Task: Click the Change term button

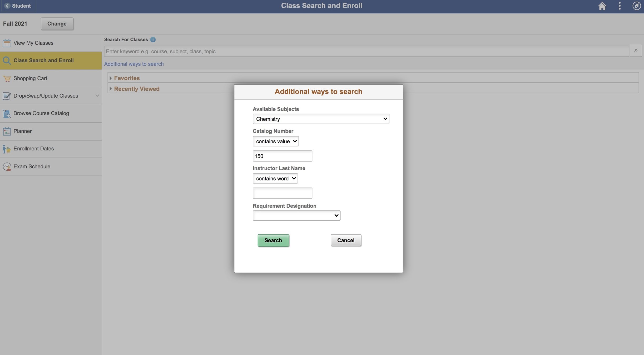Action: click(x=57, y=24)
